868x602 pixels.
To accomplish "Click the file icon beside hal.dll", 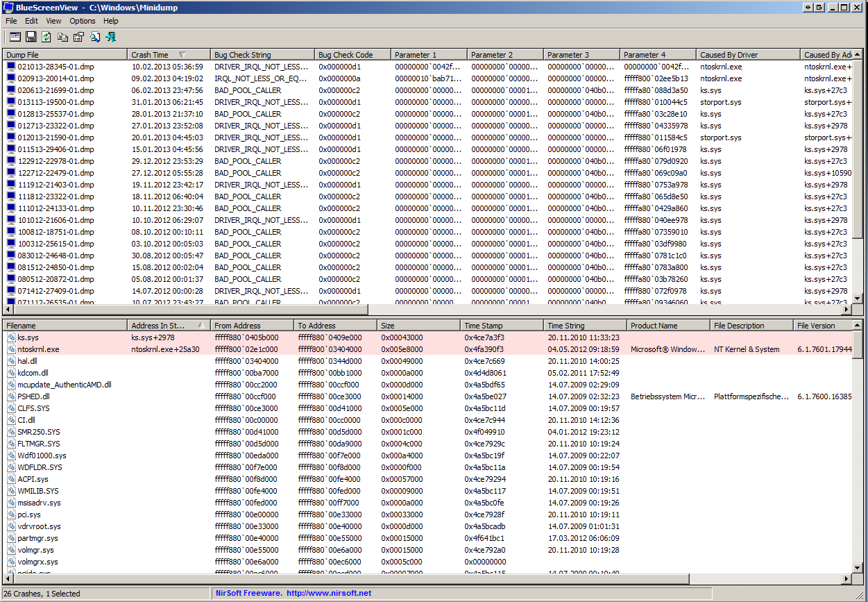I will 11,361.
